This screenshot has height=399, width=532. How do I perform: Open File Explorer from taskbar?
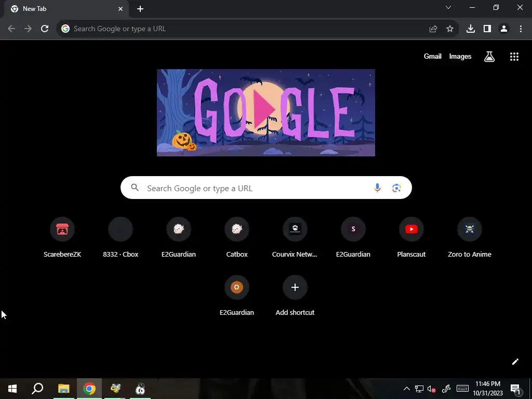click(x=64, y=389)
